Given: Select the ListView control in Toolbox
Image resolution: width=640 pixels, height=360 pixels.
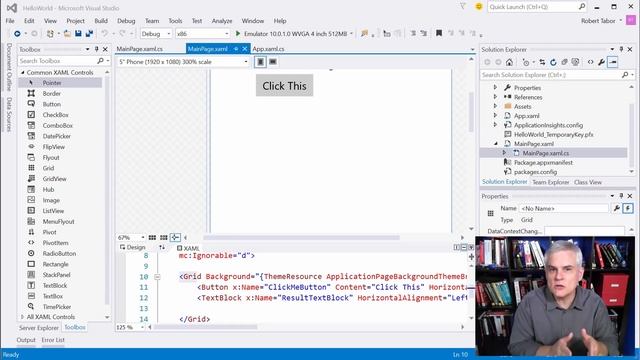Looking at the screenshot, I should tap(60, 211).
